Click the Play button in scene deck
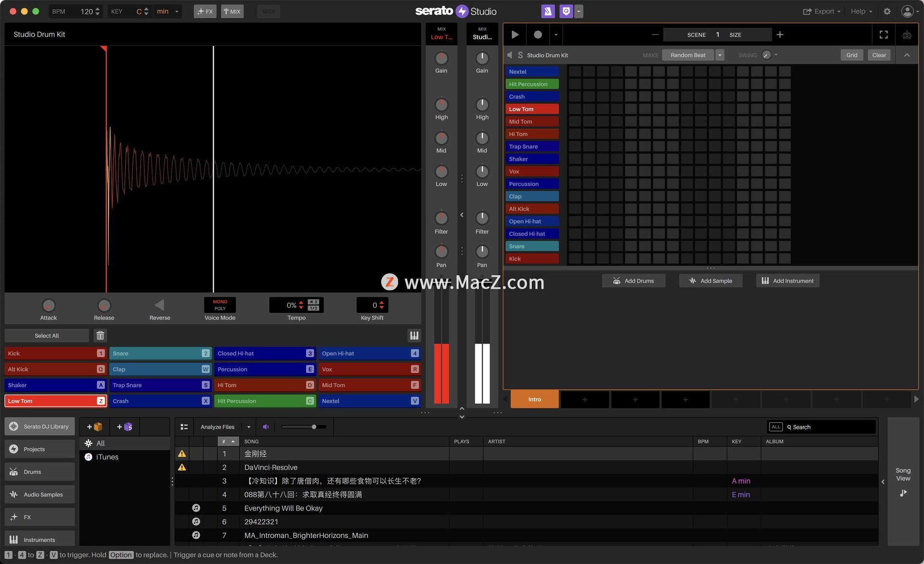This screenshot has width=924, height=564. point(514,35)
